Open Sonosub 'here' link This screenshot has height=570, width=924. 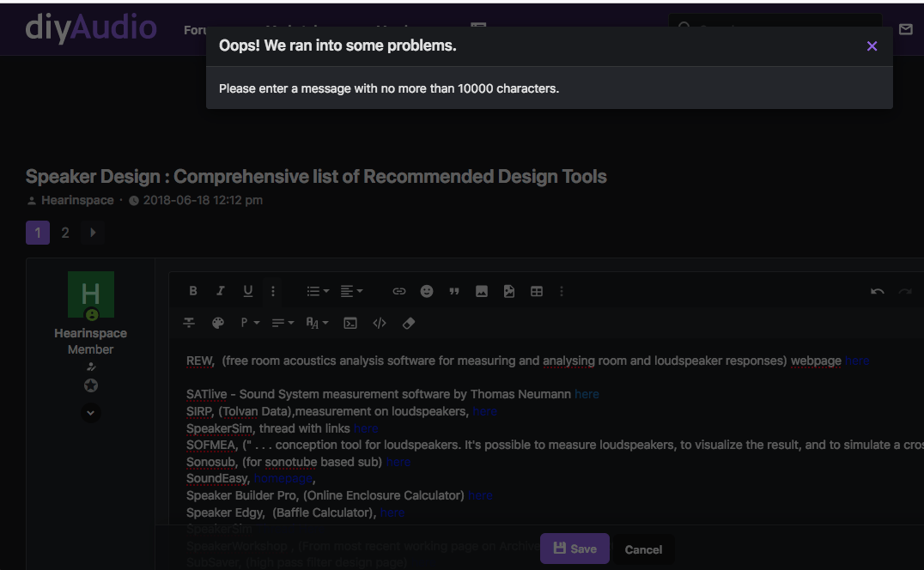point(398,462)
